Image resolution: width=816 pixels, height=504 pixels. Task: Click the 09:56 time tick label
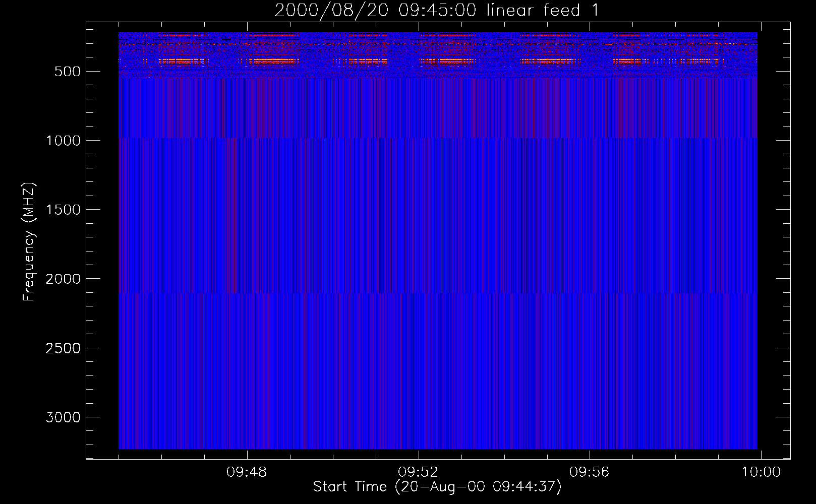[x=590, y=472]
